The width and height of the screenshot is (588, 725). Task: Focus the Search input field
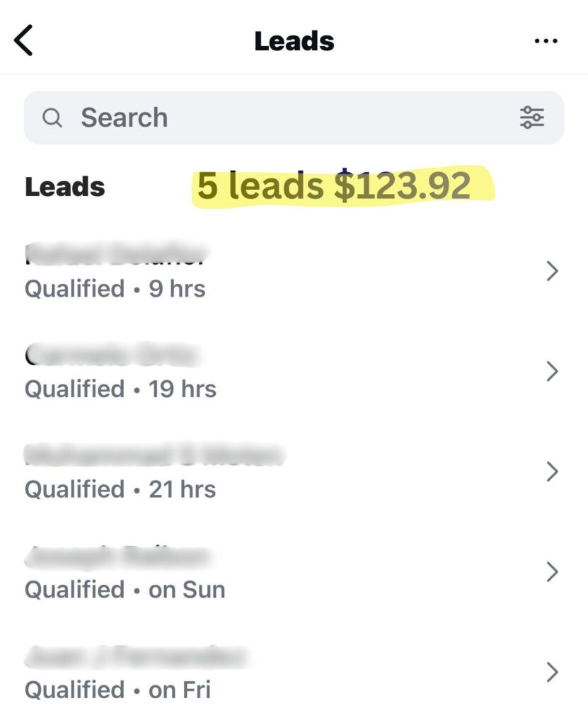283,118
